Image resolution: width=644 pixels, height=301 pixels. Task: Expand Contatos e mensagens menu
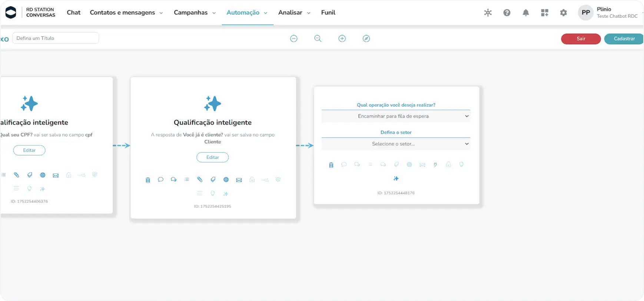[x=126, y=13]
